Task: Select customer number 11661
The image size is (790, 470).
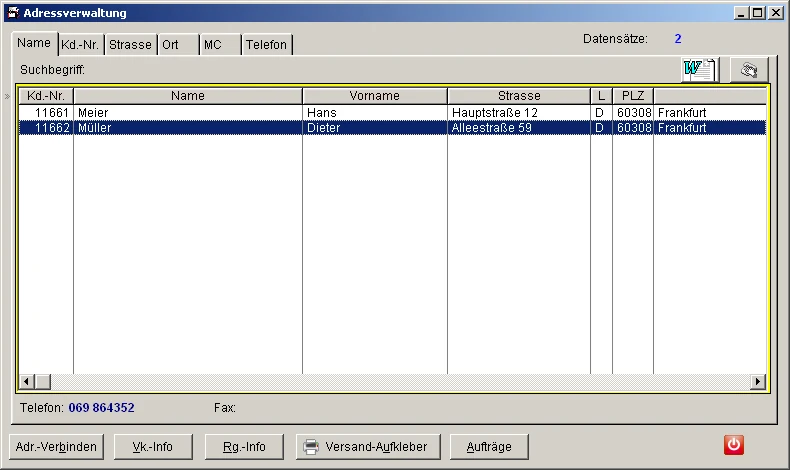Action: (x=51, y=112)
